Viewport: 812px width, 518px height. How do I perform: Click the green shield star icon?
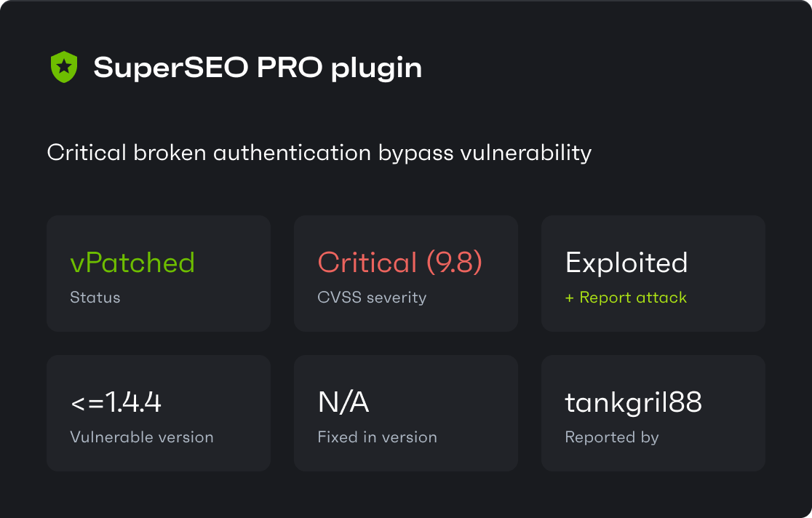64,68
